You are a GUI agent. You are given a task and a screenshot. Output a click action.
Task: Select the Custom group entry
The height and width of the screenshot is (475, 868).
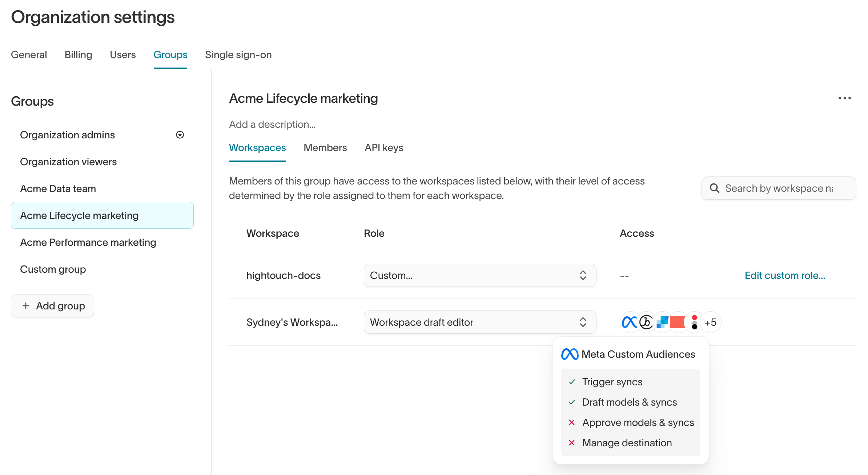coord(102,269)
